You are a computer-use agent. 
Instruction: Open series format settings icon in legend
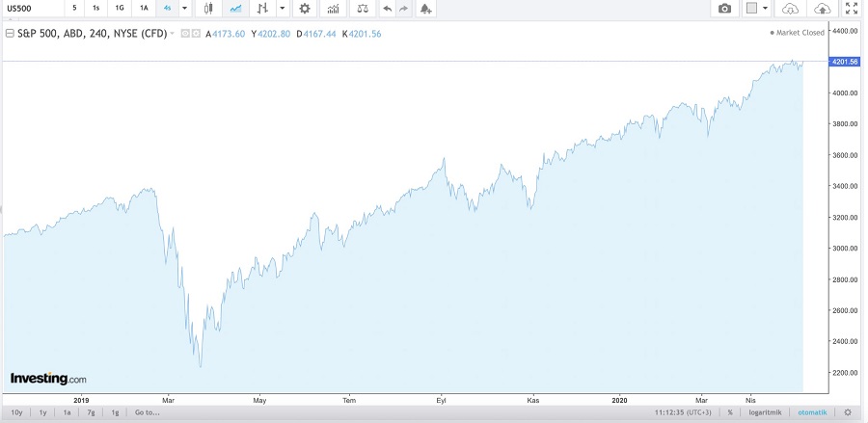click(x=196, y=34)
